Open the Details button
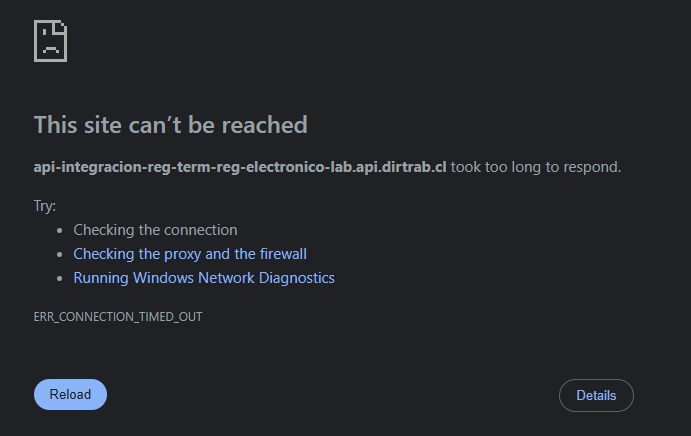Image resolution: width=691 pixels, height=436 pixels. (596, 395)
